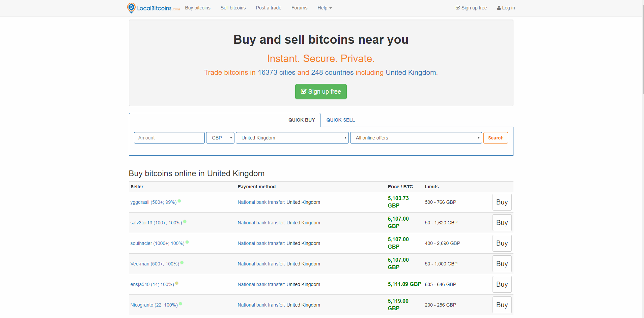Open Sell bitcoins in the navigation

coord(233,8)
